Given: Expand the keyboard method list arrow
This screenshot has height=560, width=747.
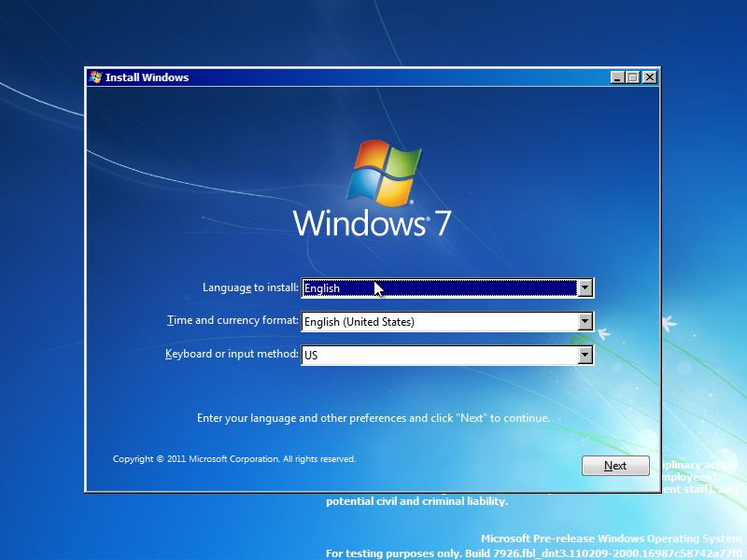Looking at the screenshot, I should click(x=585, y=355).
